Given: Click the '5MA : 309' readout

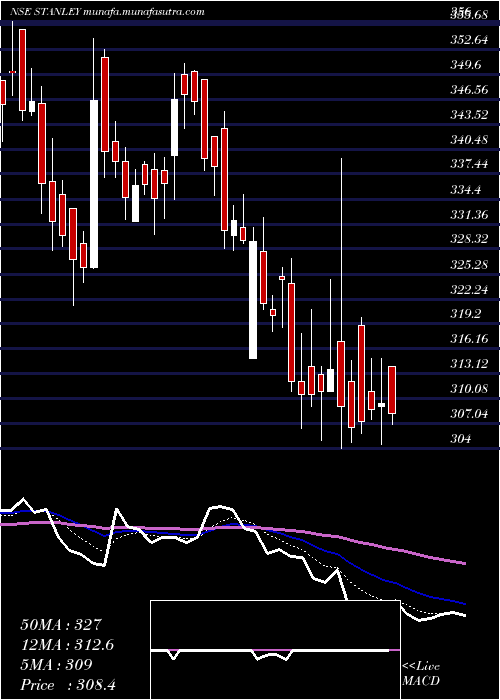Looking at the screenshot, I should point(56,665).
